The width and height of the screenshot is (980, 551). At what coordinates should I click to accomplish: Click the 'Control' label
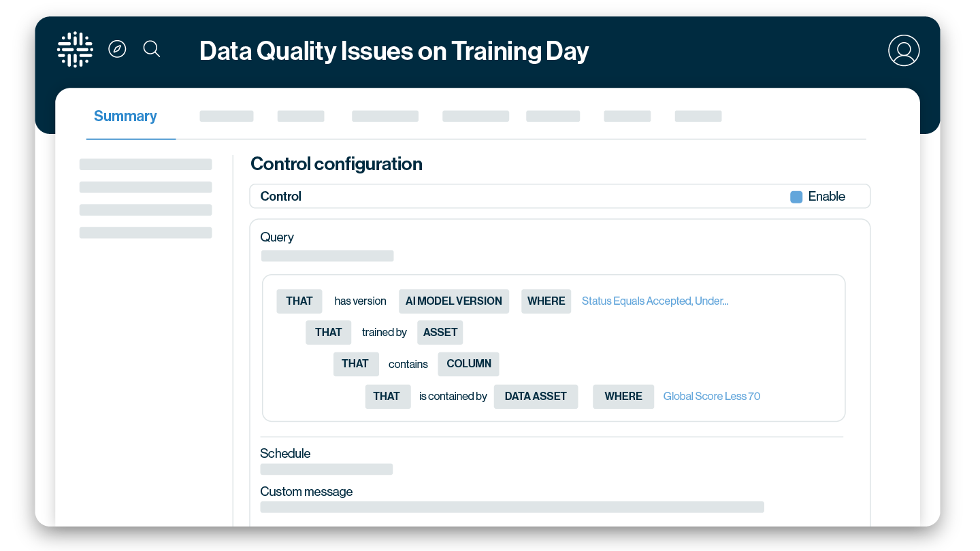(281, 197)
